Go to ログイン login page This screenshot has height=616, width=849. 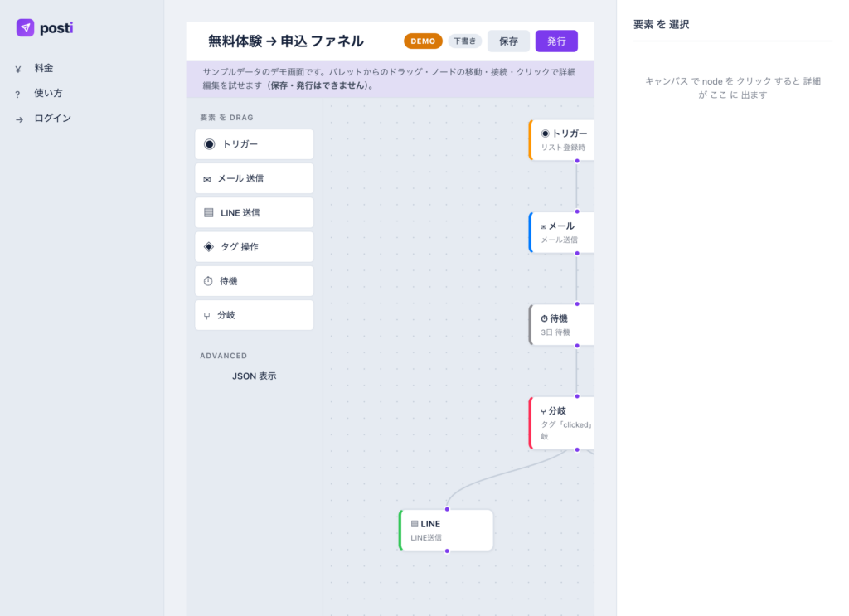coord(52,118)
